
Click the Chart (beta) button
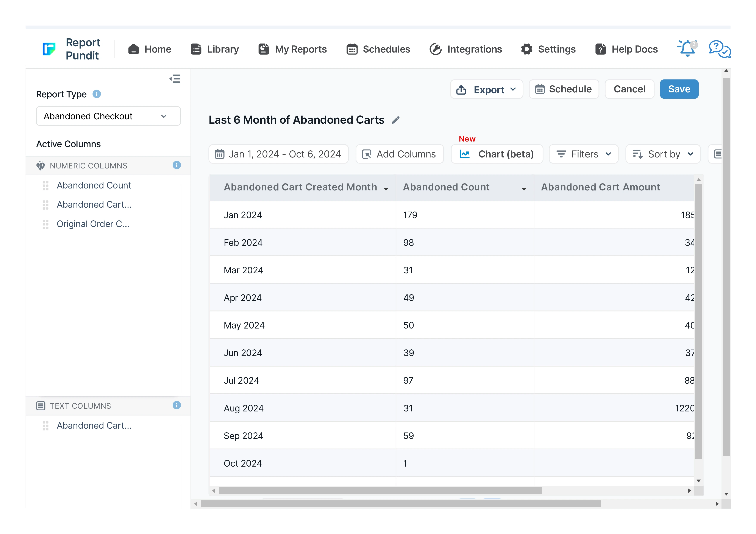point(497,154)
